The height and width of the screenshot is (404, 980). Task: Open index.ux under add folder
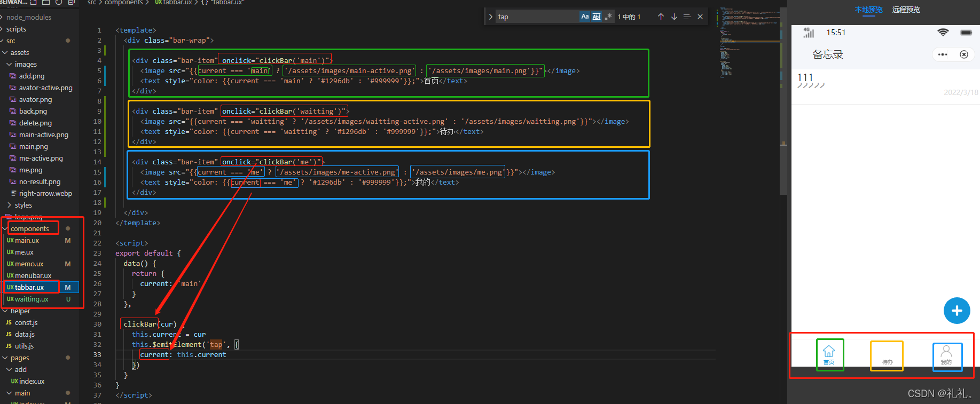pos(32,381)
